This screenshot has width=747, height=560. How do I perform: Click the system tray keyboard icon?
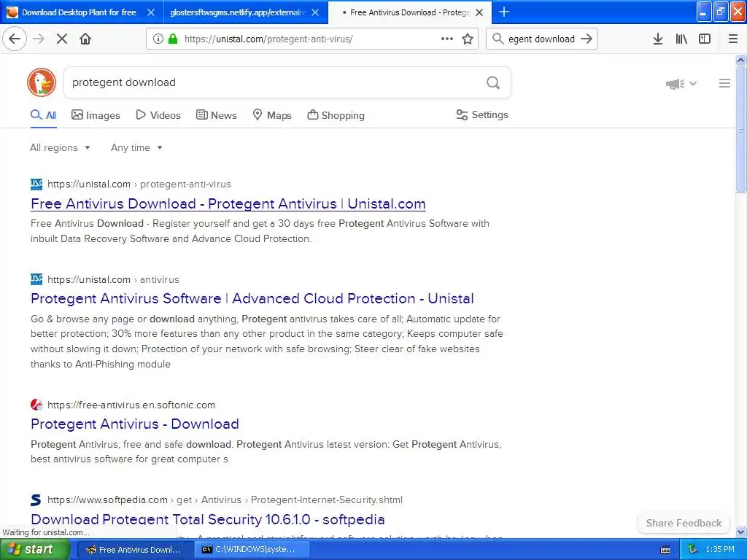pyautogui.click(x=665, y=550)
